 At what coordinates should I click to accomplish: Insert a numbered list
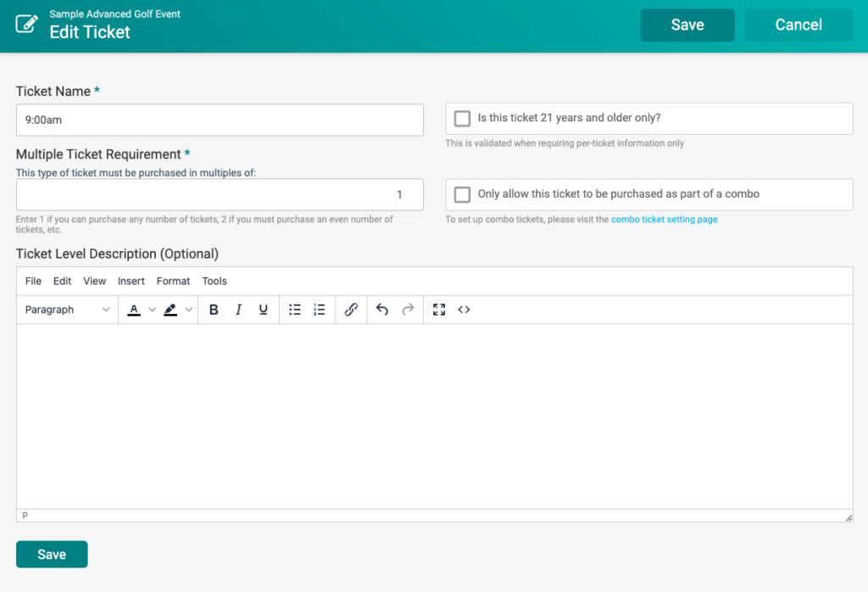[x=320, y=310]
